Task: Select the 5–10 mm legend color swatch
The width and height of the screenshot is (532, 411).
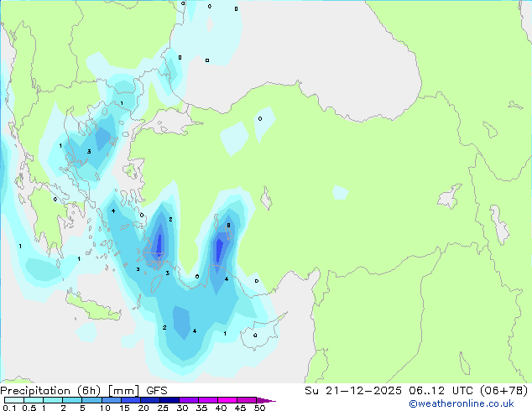Action: tap(91, 400)
